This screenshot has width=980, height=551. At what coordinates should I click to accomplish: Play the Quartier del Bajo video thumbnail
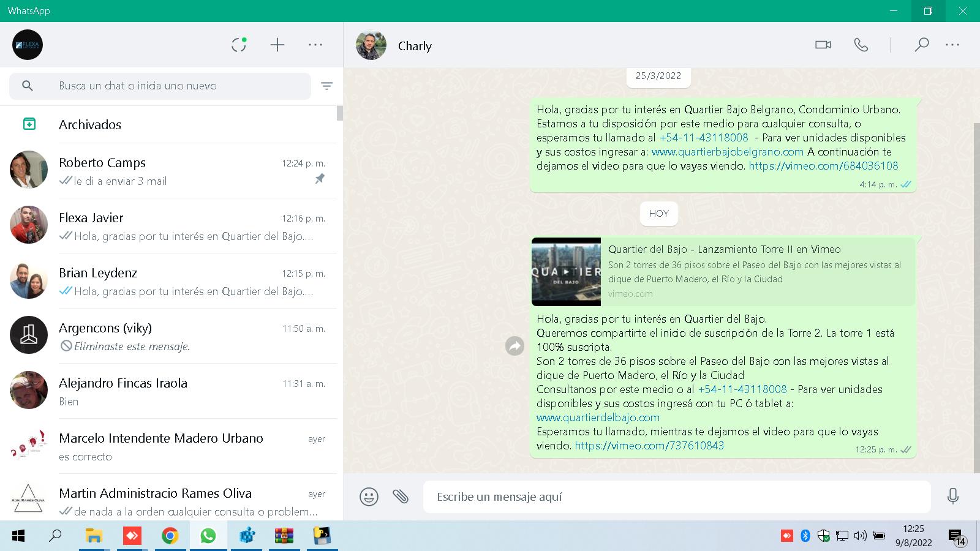point(566,271)
